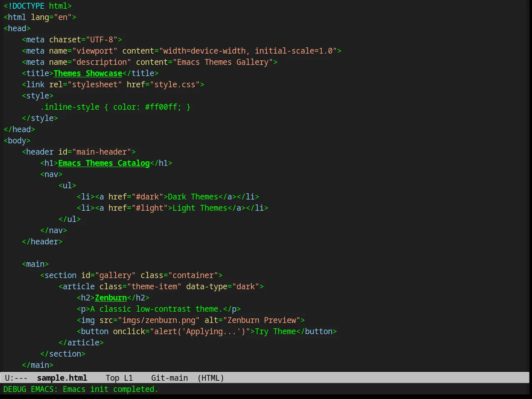This screenshot has height=399, width=532.
Task: Click the src="imgs/zenburn.png" attribute
Action: [x=150, y=320]
